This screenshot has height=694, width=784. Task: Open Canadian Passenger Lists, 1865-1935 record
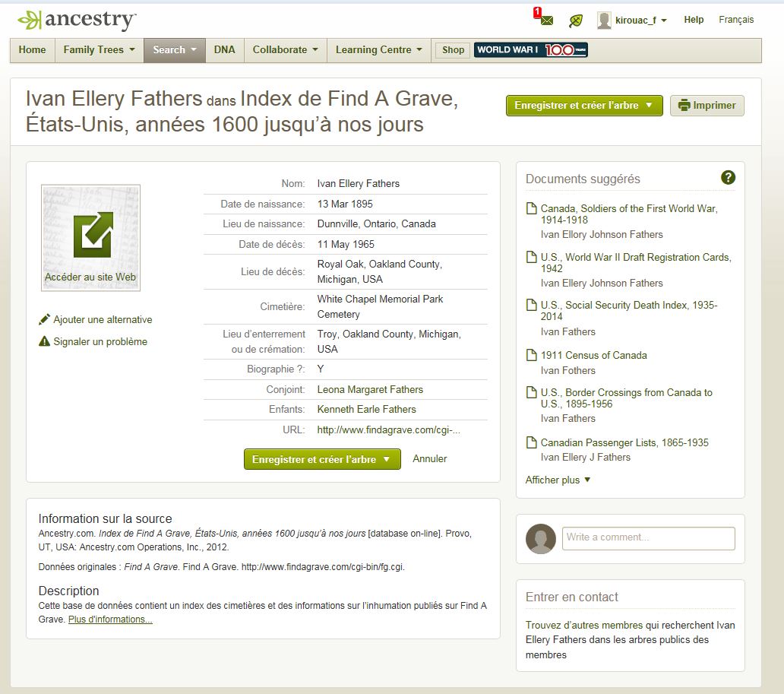pyautogui.click(x=624, y=443)
